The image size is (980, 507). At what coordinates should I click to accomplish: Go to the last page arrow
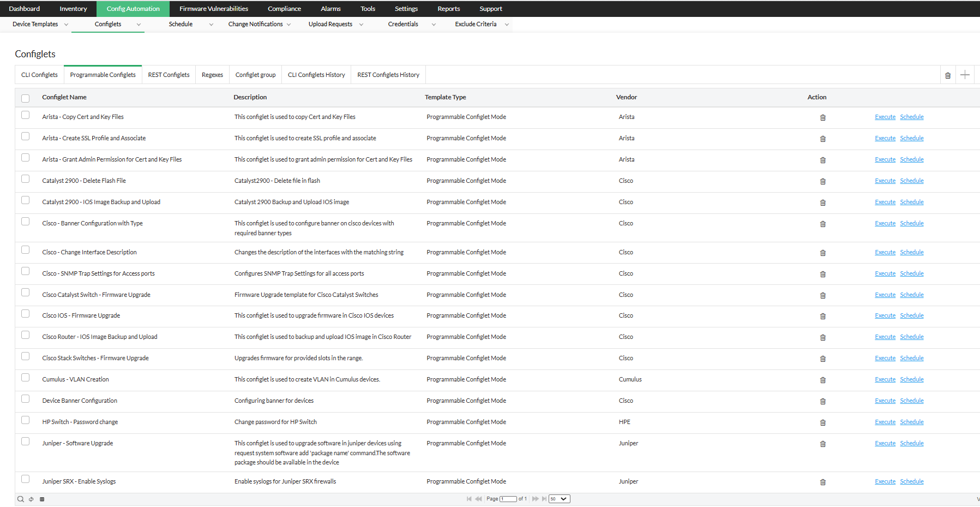coord(544,498)
